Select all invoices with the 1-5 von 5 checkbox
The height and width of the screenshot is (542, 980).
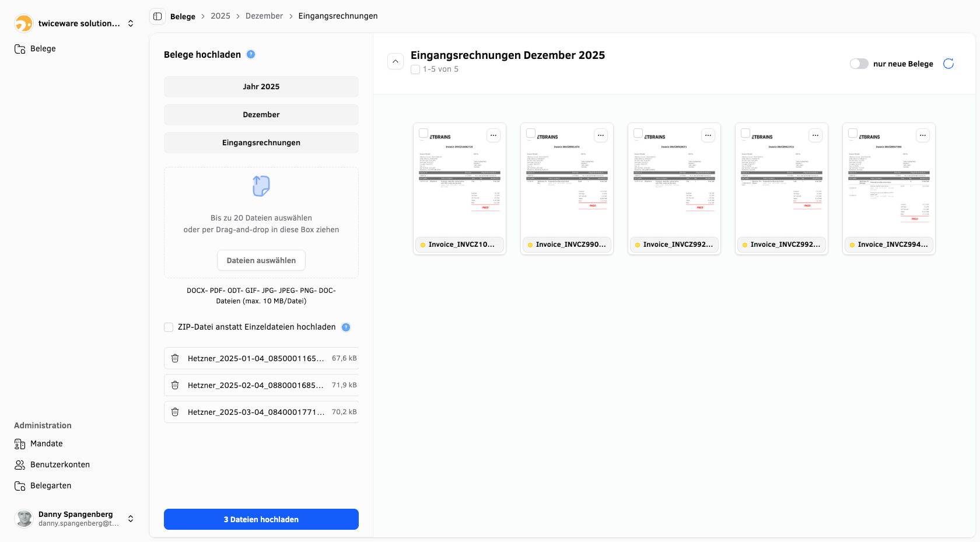coord(415,69)
